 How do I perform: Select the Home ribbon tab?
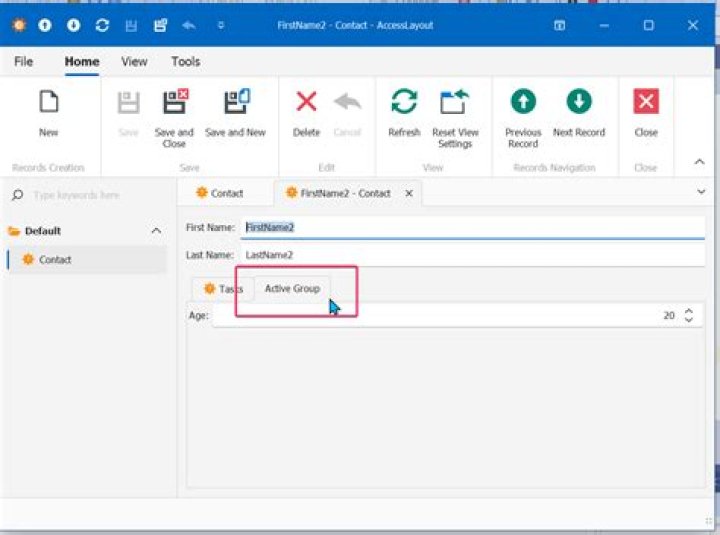tap(82, 61)
